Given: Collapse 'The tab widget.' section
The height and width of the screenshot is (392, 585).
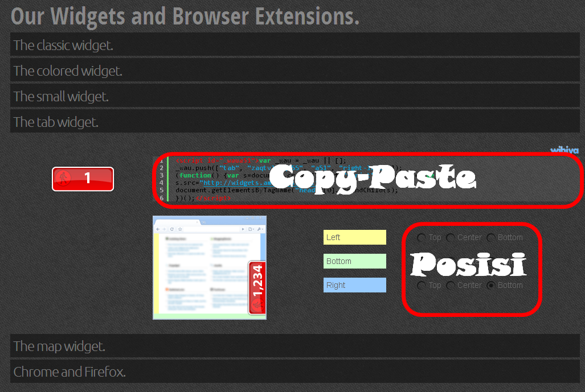Looking at the screenshot, I should point(294,122).
